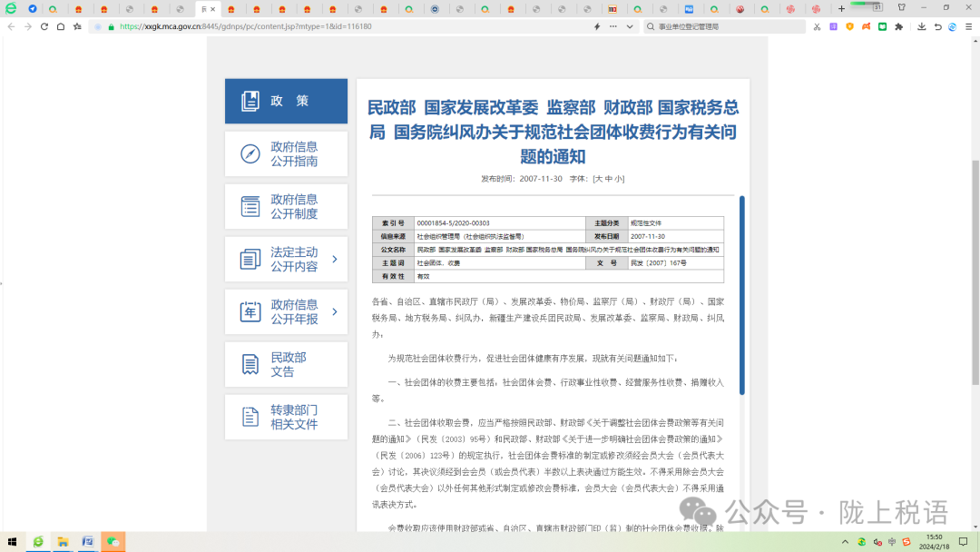Select the 政策 sidebar item
980x552 pixels.
point(286,101)
